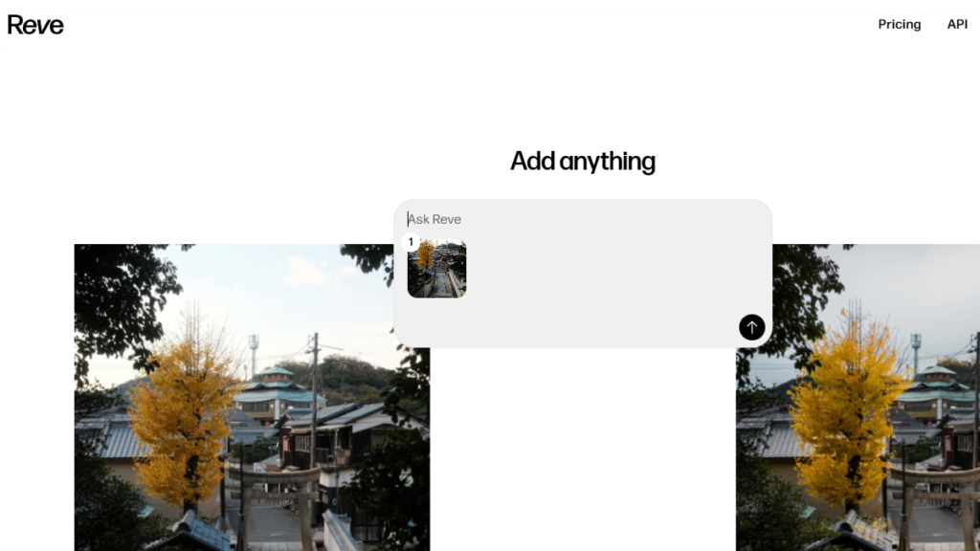Select the attached photo thumbnail in prompt box
This screenshot has width=980, height=551.
436,269
